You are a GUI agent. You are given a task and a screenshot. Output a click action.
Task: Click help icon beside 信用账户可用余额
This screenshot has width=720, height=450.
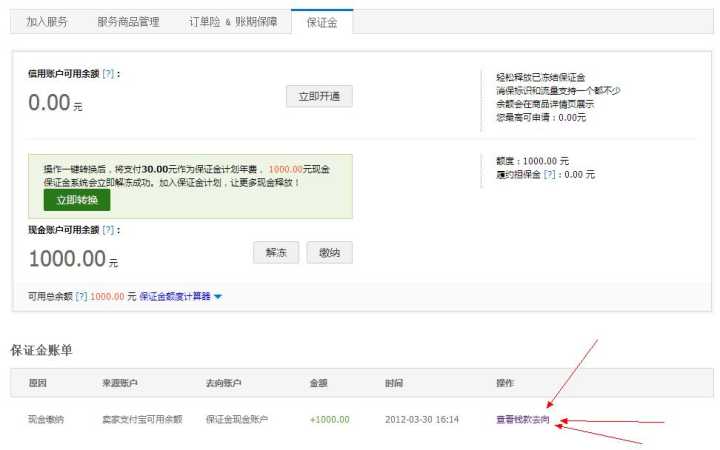[108, 74]
